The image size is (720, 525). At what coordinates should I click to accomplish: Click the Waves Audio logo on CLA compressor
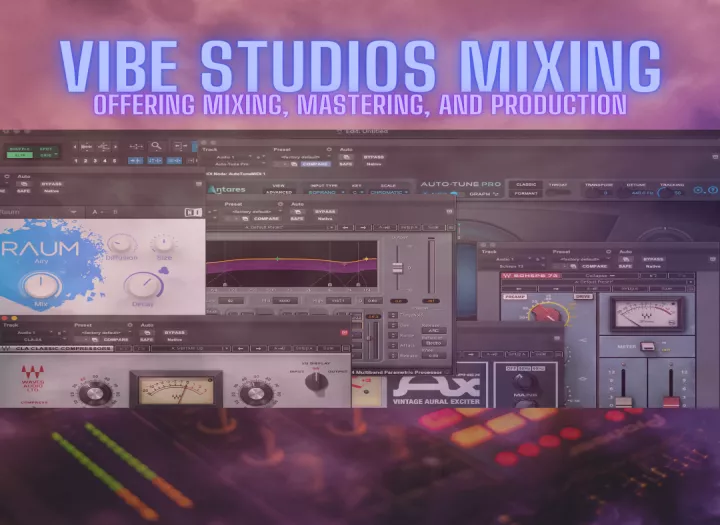[32, 378]
